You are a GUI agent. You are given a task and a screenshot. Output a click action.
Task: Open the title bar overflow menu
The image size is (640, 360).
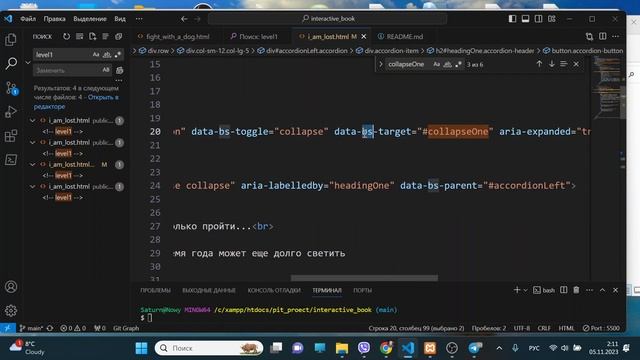[139, 19]
